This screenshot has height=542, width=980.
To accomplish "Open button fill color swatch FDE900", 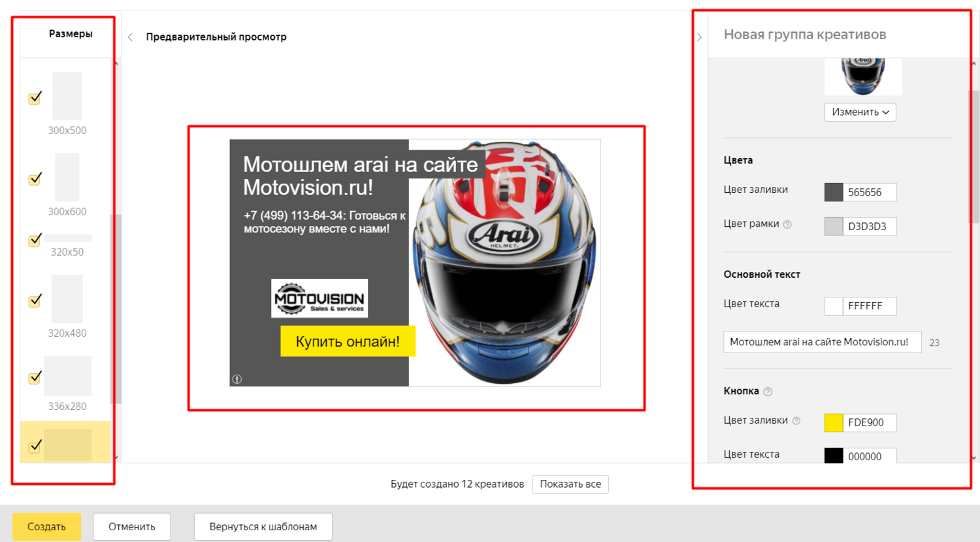I will 834,422.
